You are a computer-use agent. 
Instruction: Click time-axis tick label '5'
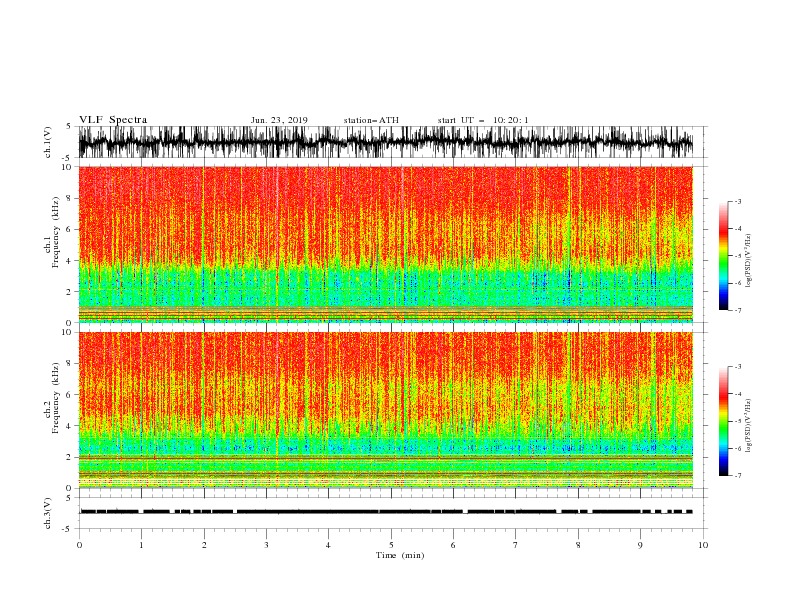391,545
